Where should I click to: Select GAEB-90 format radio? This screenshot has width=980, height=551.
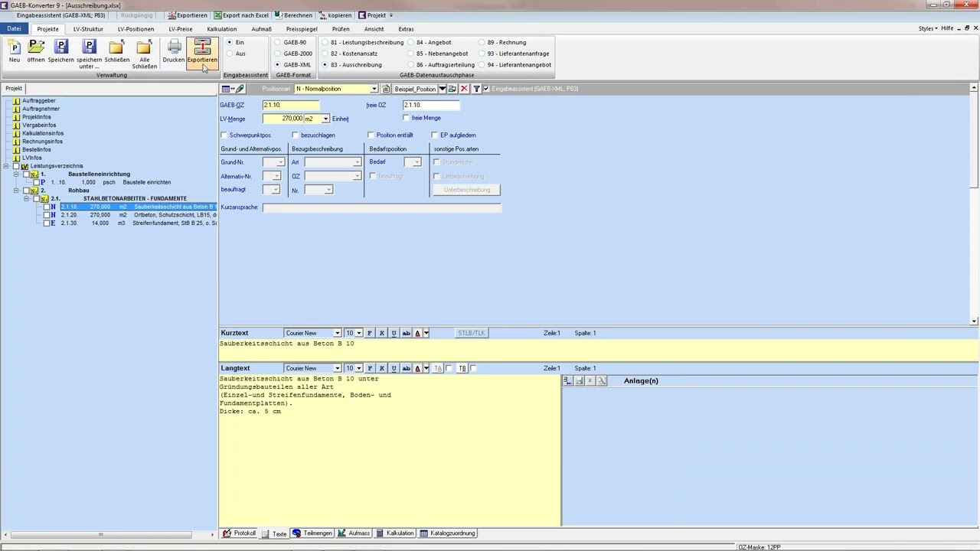click(x=278, y=42)
